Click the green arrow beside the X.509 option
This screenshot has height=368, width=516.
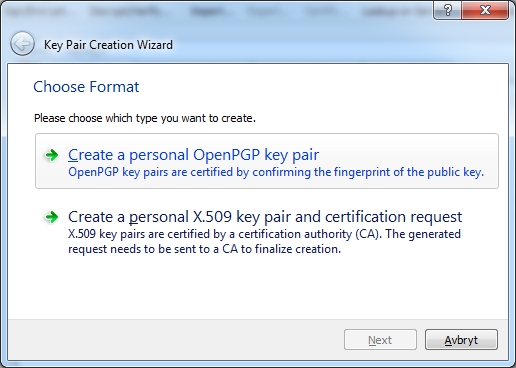(52, 217)
